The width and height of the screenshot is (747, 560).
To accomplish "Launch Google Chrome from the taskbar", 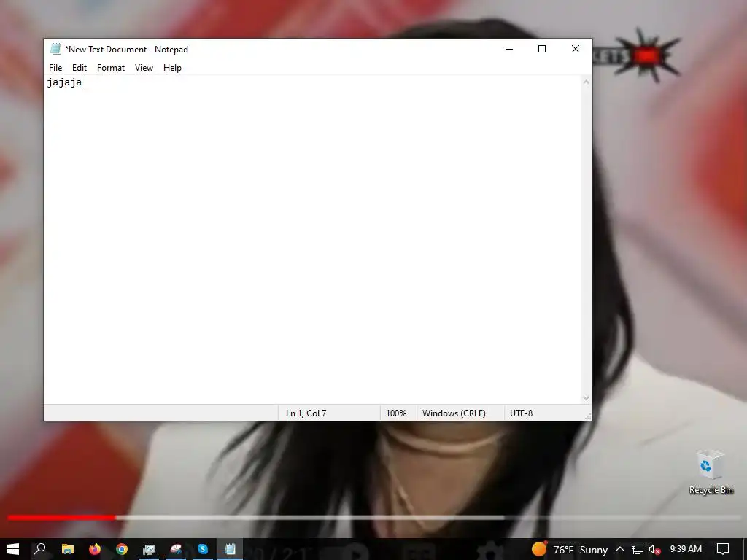I will point(122,549).
